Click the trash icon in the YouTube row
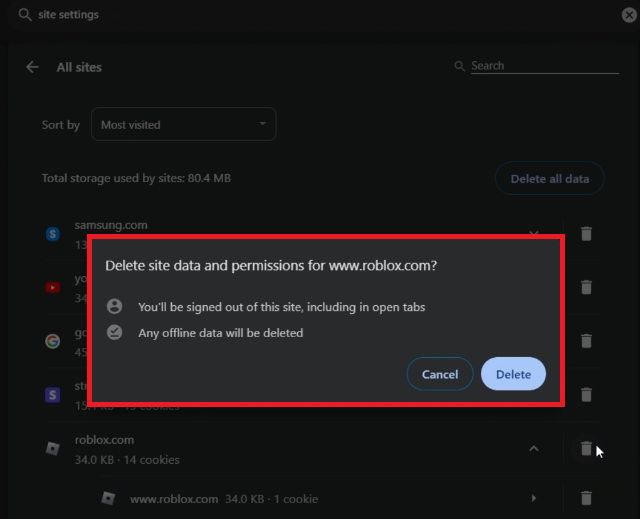Viewport: 640px width, 519px height. [x=587, y=287]
